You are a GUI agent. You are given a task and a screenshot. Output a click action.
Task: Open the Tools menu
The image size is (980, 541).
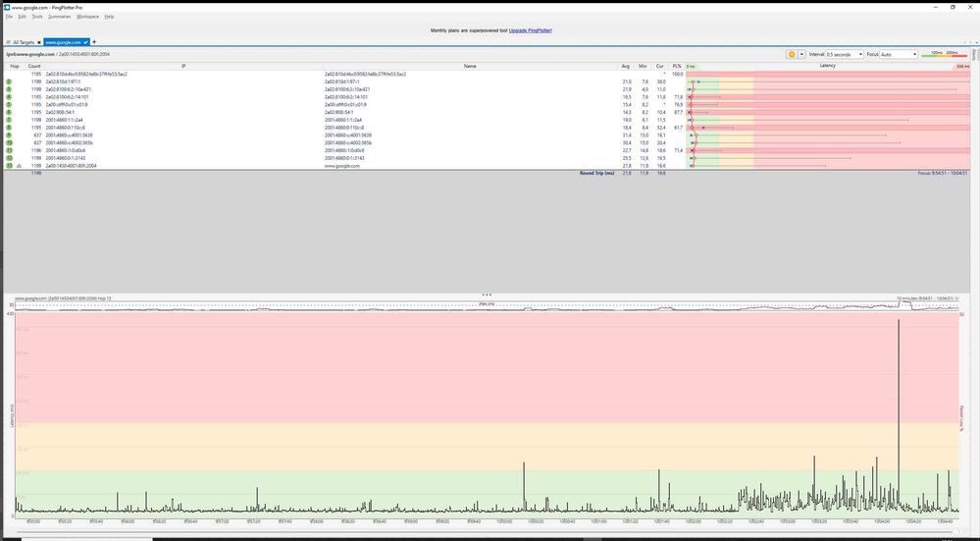coord(37,17)
